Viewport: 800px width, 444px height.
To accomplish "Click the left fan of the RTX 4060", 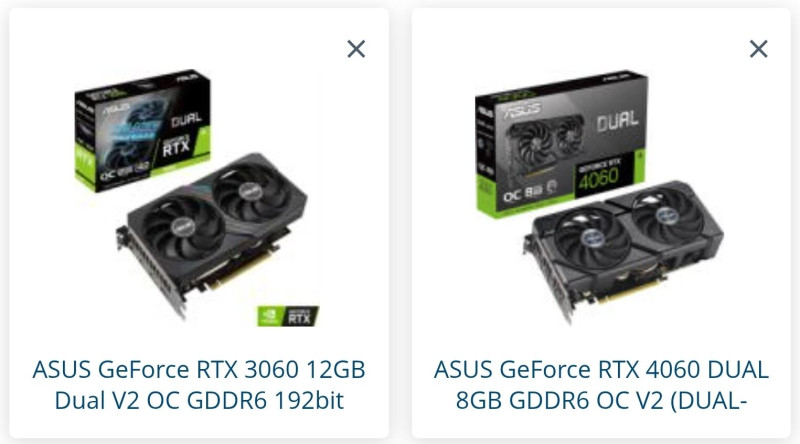I will [592, 238].
